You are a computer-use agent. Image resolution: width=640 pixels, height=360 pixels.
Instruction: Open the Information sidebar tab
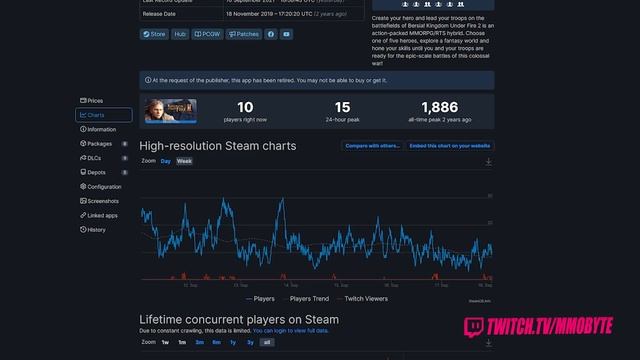coord(98,129)
